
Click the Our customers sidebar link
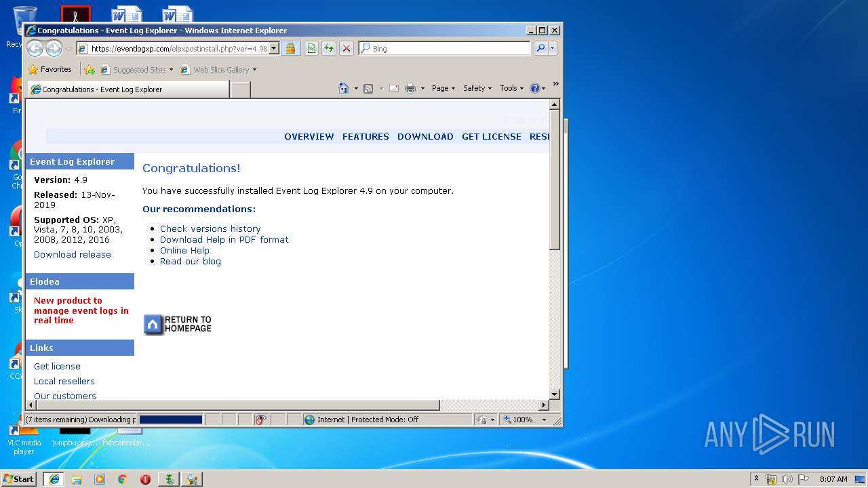click(65, 396)
